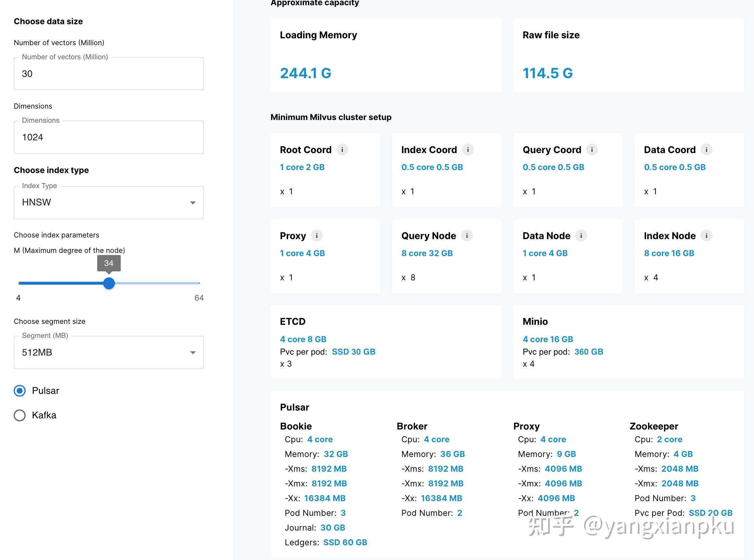This screenshot has height=560, width=754.
Task: Open the Data Node info icon
Action: (x=581, y=236)
